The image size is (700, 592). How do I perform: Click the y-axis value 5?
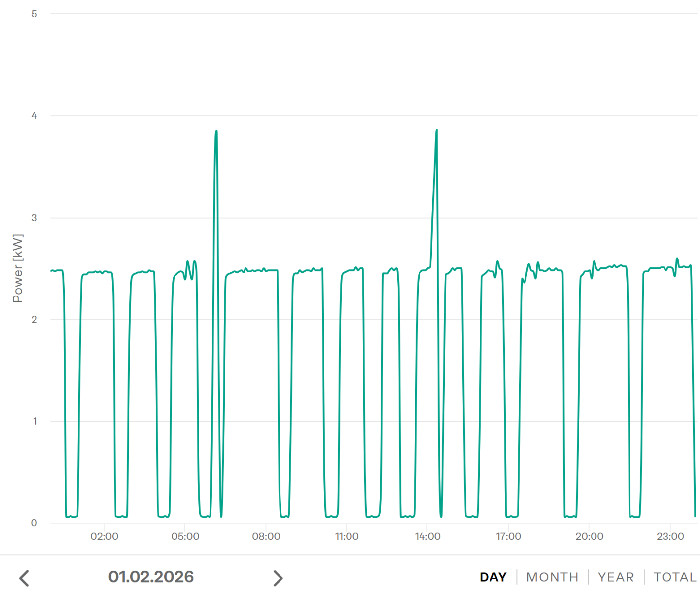(x=34, y=14)
